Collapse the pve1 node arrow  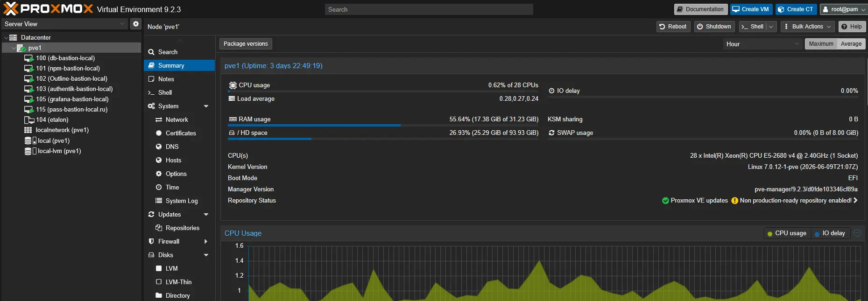point(13,48)
